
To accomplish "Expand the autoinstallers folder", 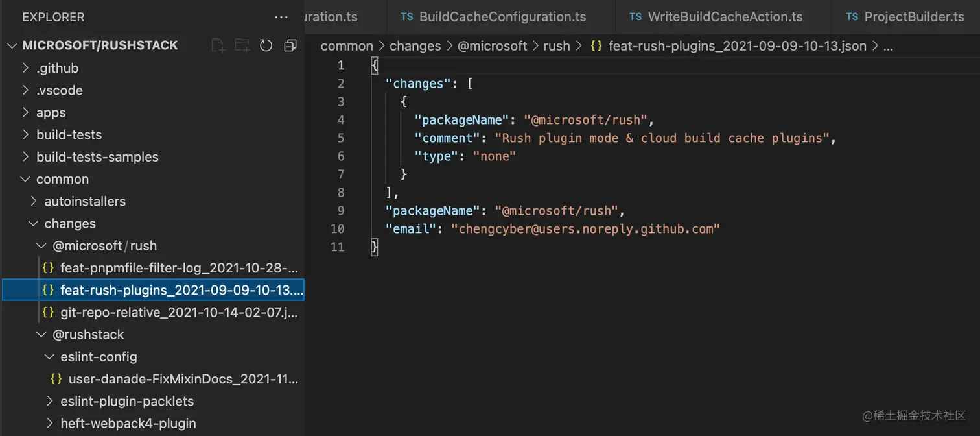I will [33, 201].
